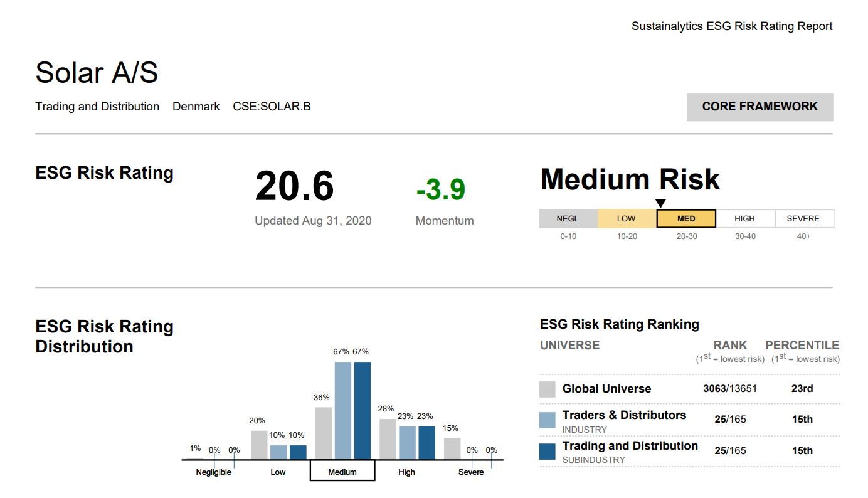This screenshot has height=498, width=868.
Task: Select the NEGL 0-10 risk band
Action: tap(568, 219)
